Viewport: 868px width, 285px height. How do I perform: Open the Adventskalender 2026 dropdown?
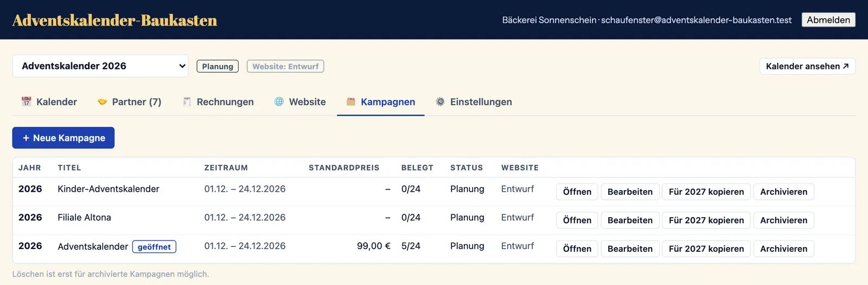click(100, 66)
